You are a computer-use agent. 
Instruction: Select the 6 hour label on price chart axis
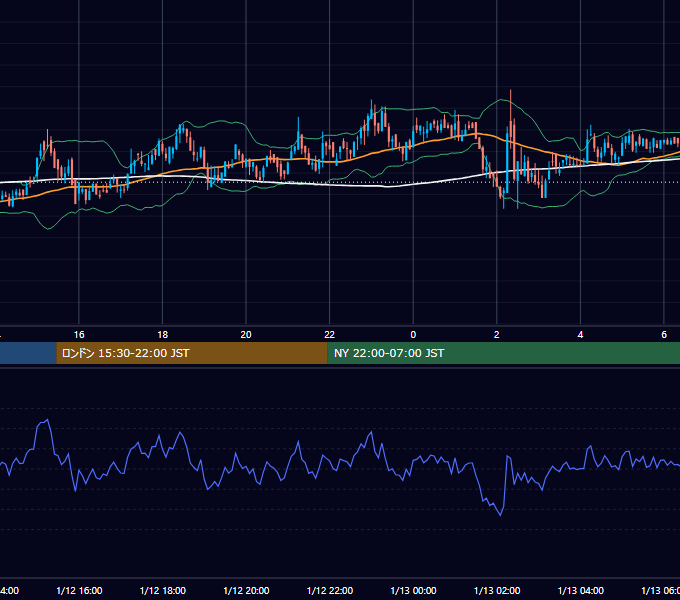pyautogui.click(x=664, y=335)
